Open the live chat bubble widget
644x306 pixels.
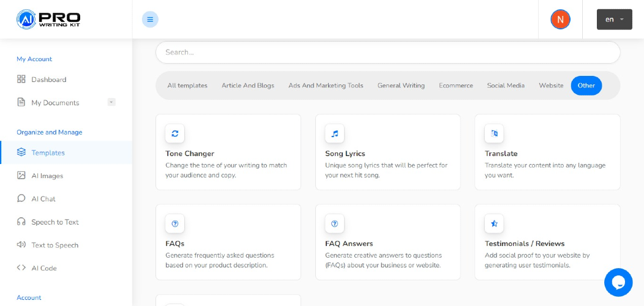[618, 282]
